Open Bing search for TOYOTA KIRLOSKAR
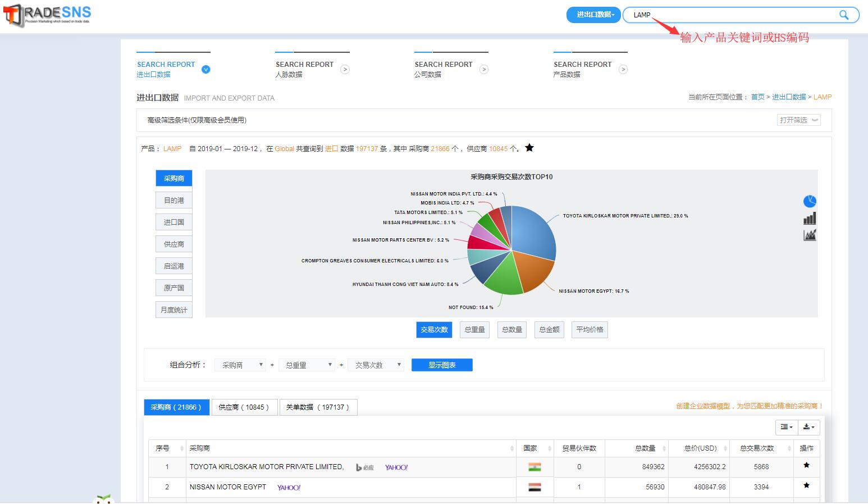The height and width of the screenshot is (504, 868). [365, 467]
